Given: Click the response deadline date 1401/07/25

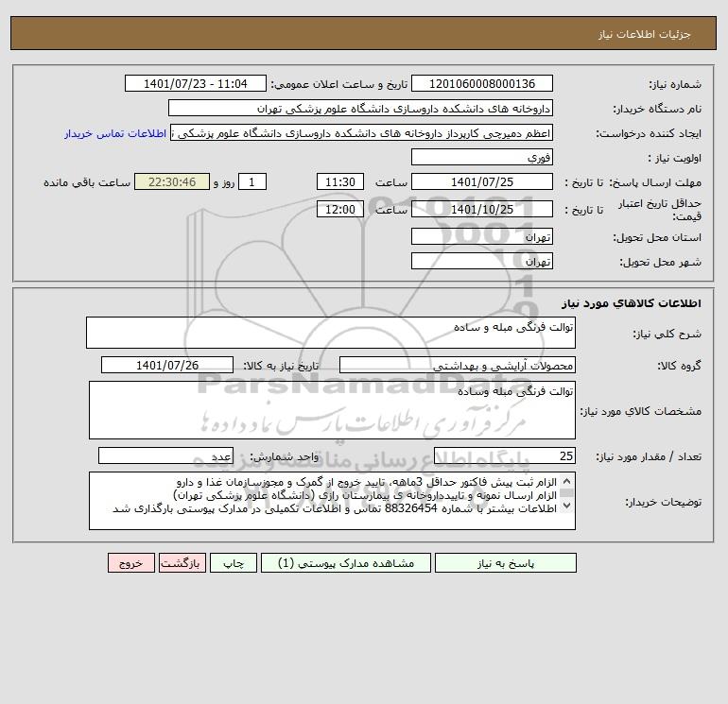Looking at the screenshot, I should click(482, 181).
